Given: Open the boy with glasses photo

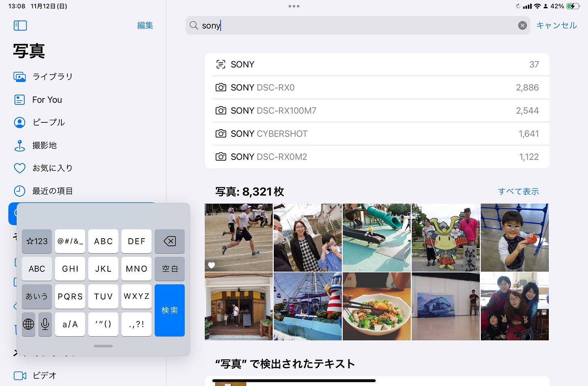Looking at the screenshot, I should [515, 237].
